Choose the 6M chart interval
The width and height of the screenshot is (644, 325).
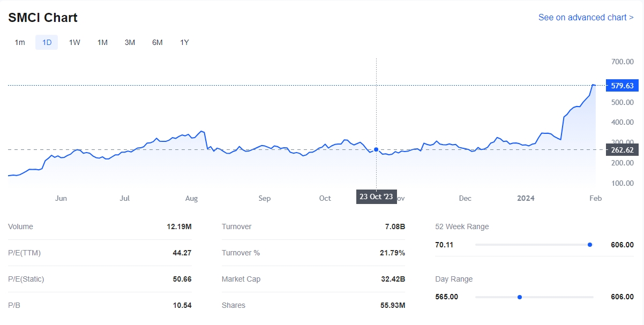[157, 42]
